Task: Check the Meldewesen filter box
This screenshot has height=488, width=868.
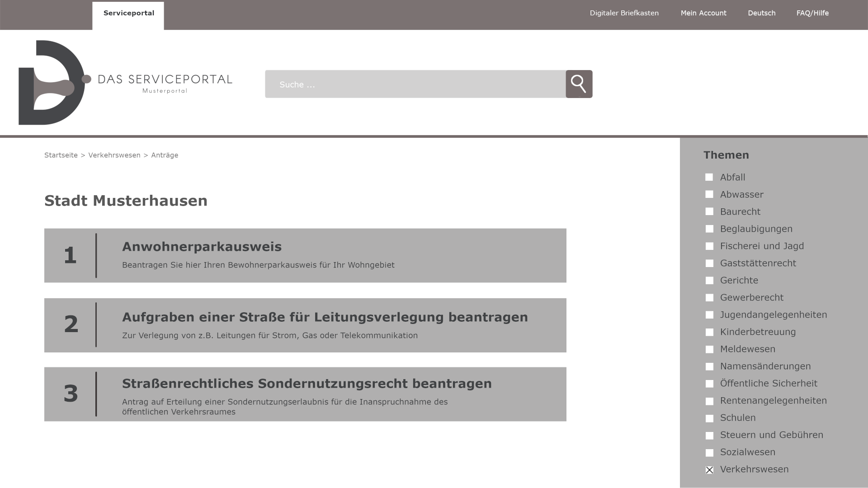Action: point(709,349)
